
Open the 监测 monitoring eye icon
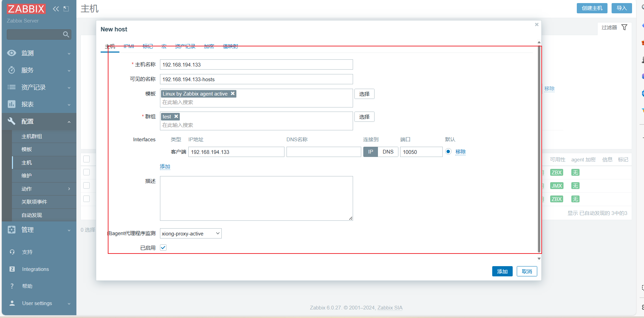[12, 53]
